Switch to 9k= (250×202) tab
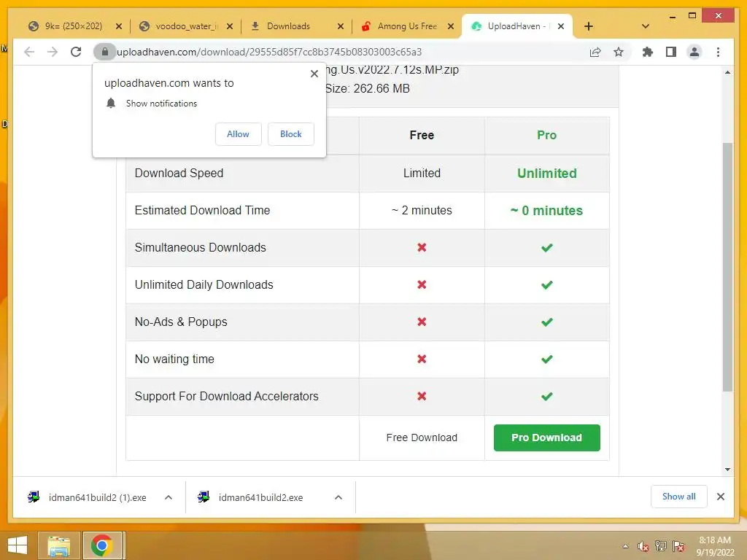This screenshot has height=560, width=747. 73,26
